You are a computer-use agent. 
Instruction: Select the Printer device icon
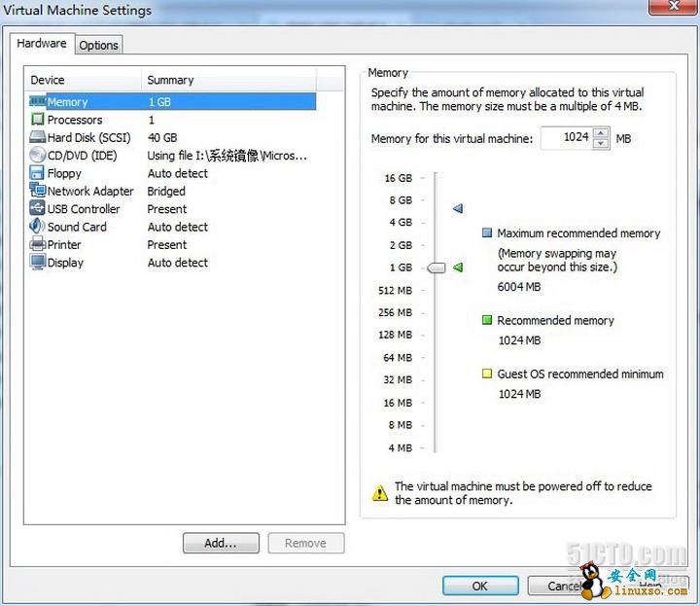[x=38, y=244]
